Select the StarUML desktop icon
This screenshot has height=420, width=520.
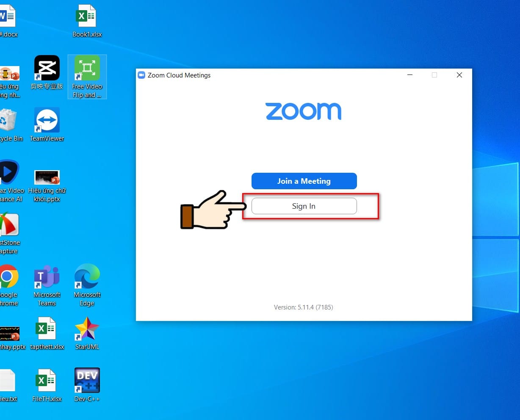tap(87, 334)
